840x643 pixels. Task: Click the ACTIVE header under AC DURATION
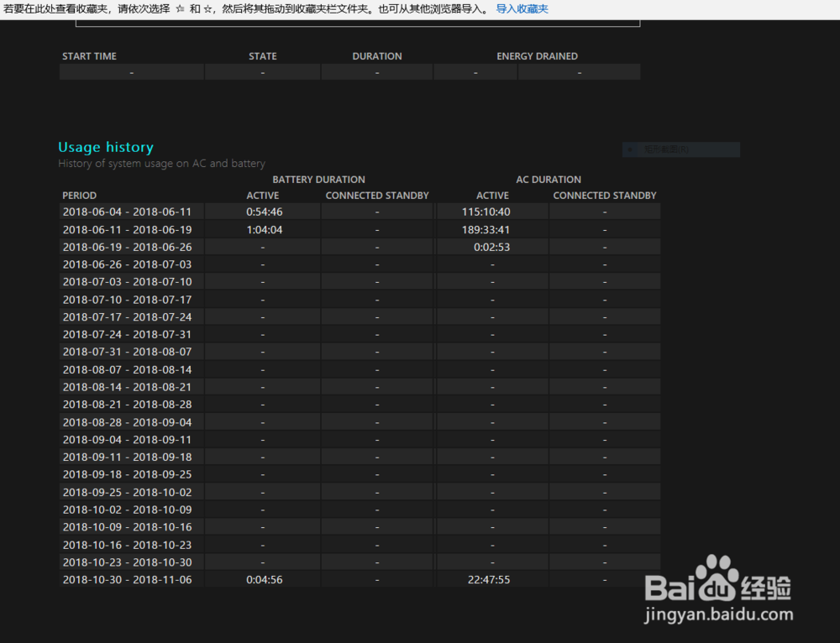coord(492,196)
